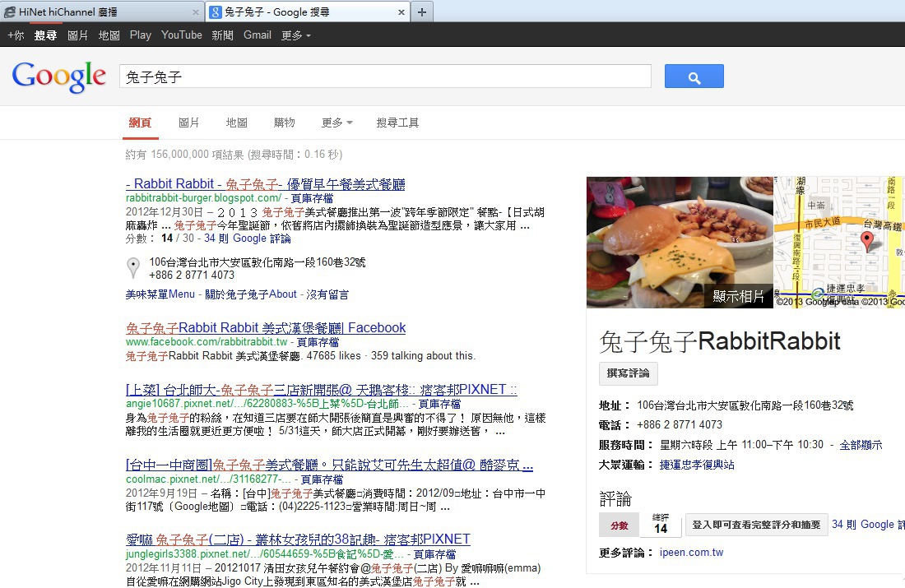
Task: Open 頁庫存檔 for the coolmac pixnet result
Action: pyautogui.click(x=322, y=479)
